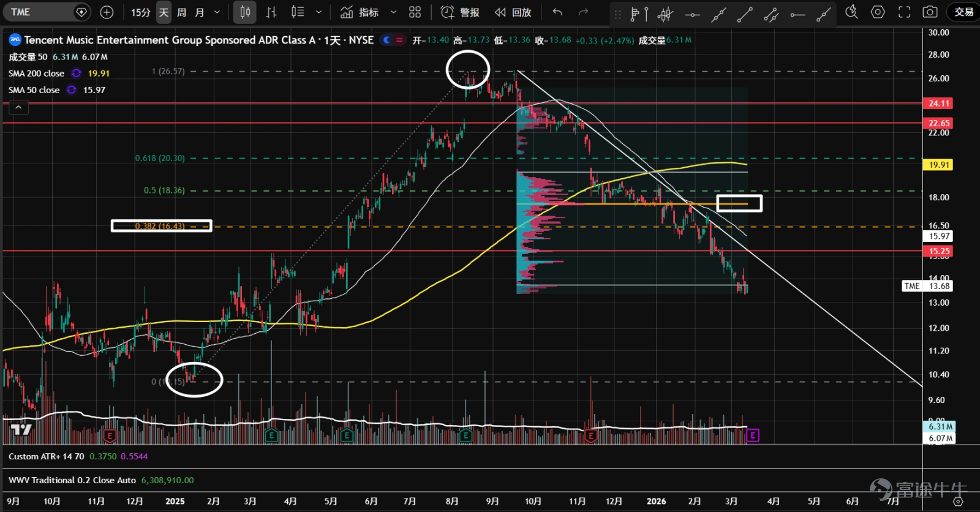Viewport: 980px width, 512px height.
Task: Select the ray line tool
Action: coord(824,14)
